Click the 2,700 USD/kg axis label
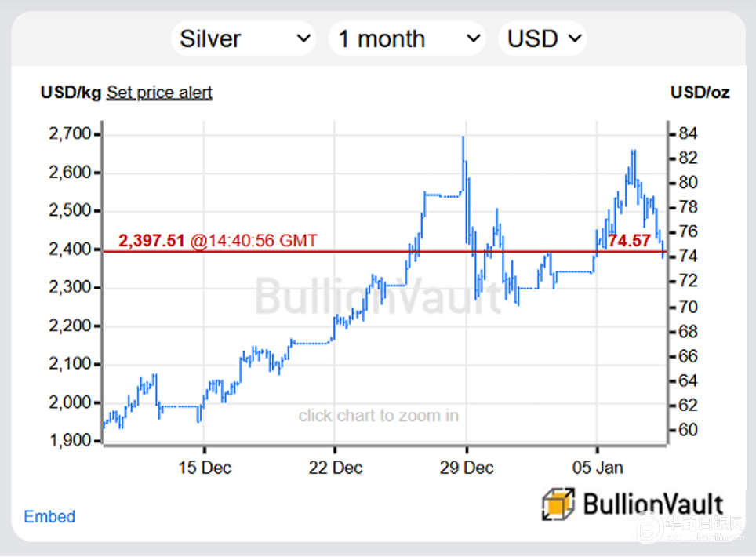Image resolution: width=756 pixels, height=557 pixels. (69, 134)
